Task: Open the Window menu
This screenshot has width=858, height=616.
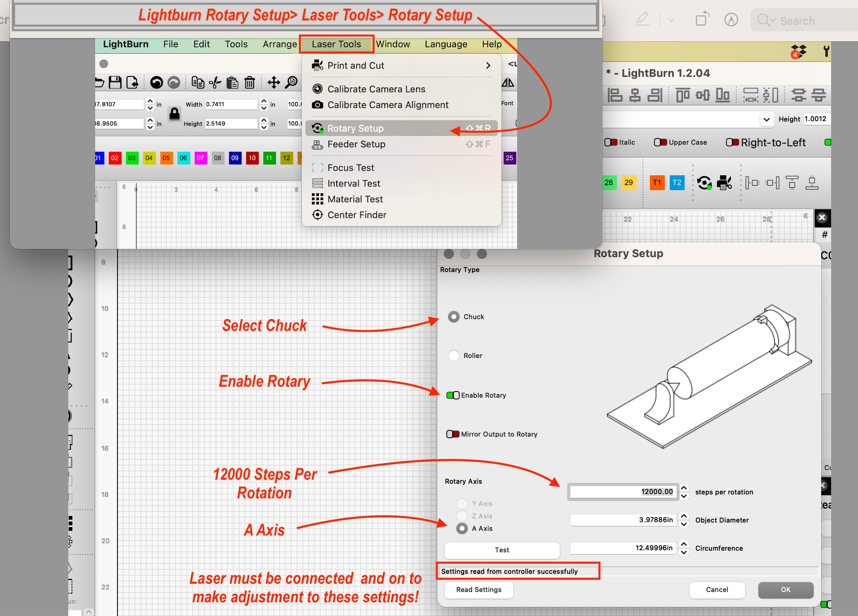Action: [x=393, y=44]
